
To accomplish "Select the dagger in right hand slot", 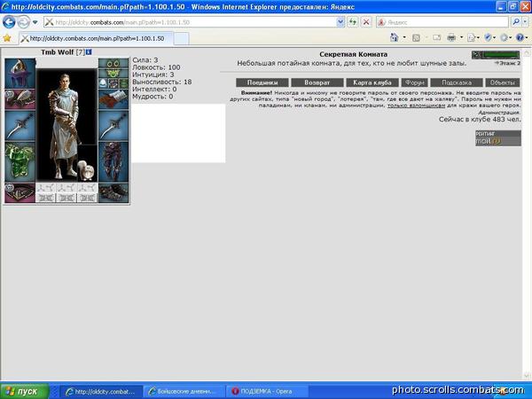I will (113, 126).
